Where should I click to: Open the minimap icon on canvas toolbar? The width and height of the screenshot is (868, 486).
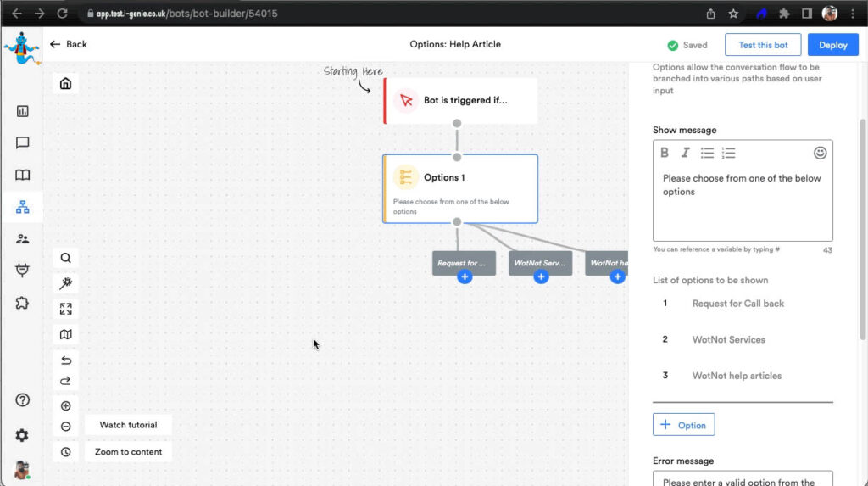[66, 334]
